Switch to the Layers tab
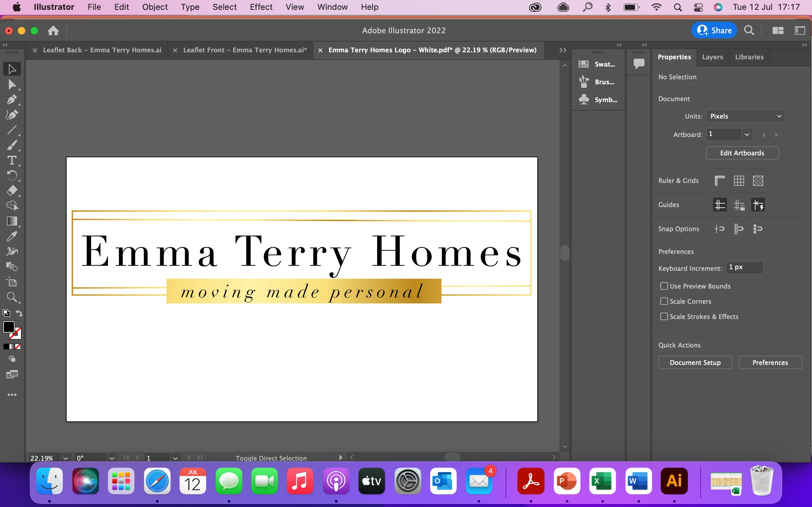Screen dimensions: 812x507 (712, 57)
